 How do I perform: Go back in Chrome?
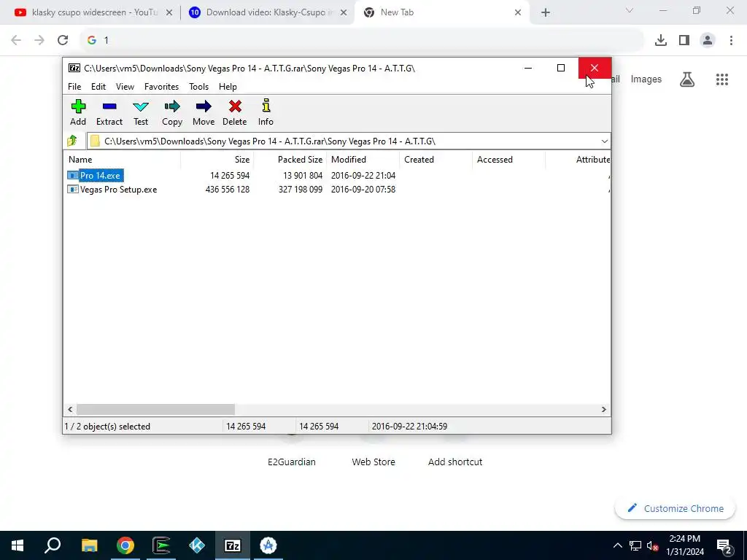coord(16,41)
